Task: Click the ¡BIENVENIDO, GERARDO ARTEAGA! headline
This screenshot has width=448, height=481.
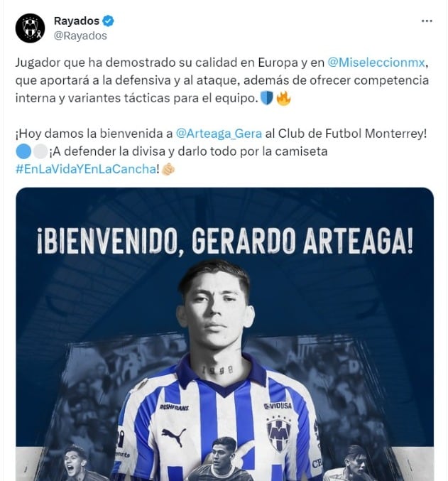Action: 225,241
